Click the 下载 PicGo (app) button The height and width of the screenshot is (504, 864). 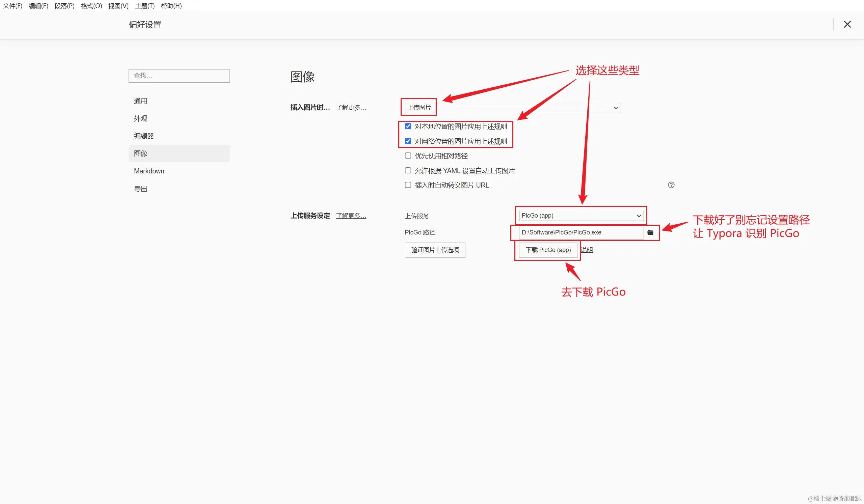click(x=547, y=250)
